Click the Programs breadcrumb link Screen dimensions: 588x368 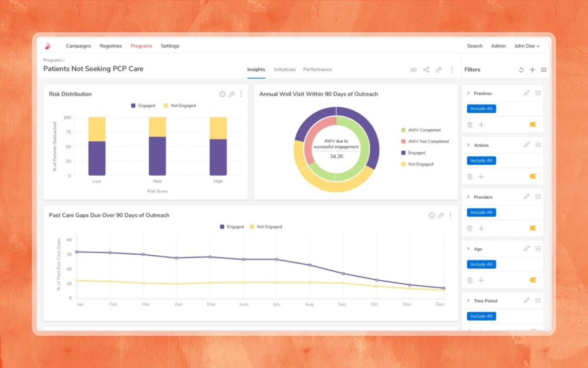(x=52, y=60)
